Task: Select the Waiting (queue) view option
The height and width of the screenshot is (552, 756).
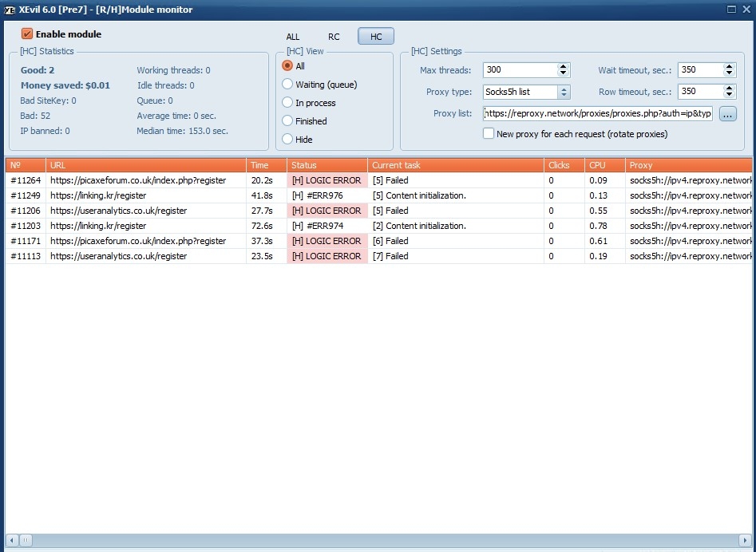Action: pyautogui.click(x=288, y=85)
